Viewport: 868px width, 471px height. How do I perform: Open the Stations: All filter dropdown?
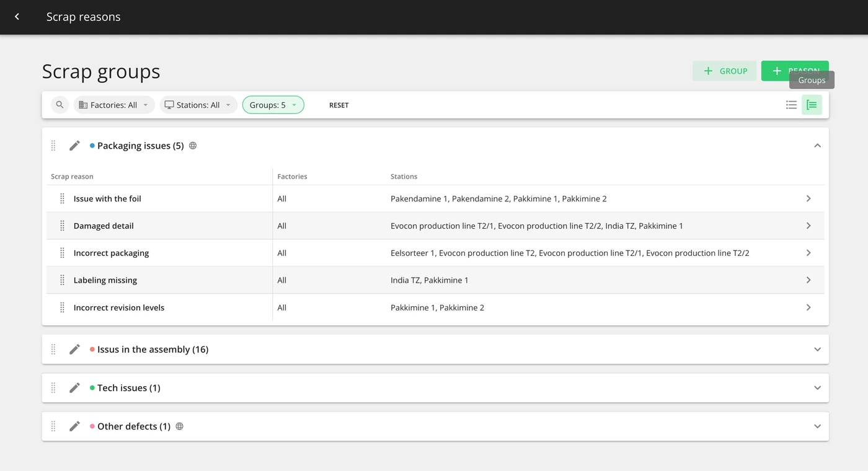198,105
